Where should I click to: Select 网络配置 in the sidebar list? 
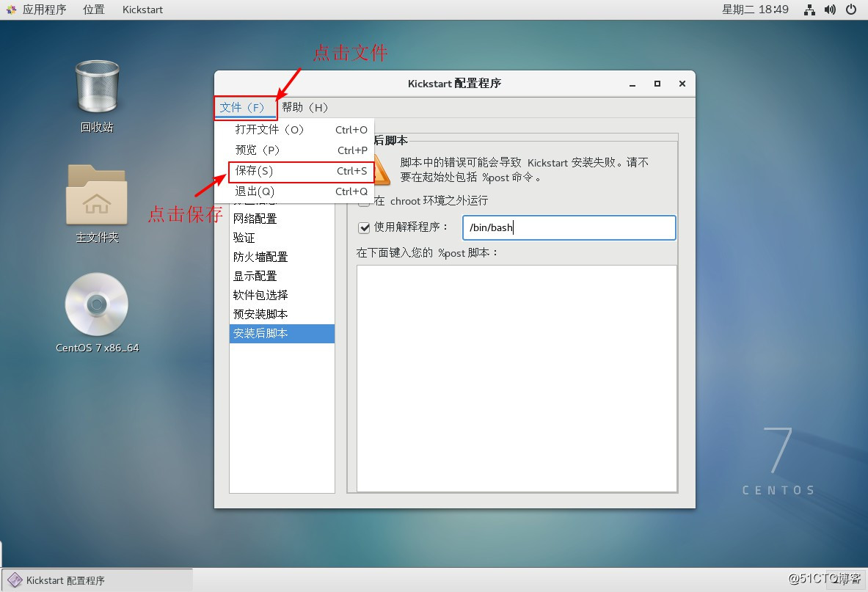click(282, 219)
